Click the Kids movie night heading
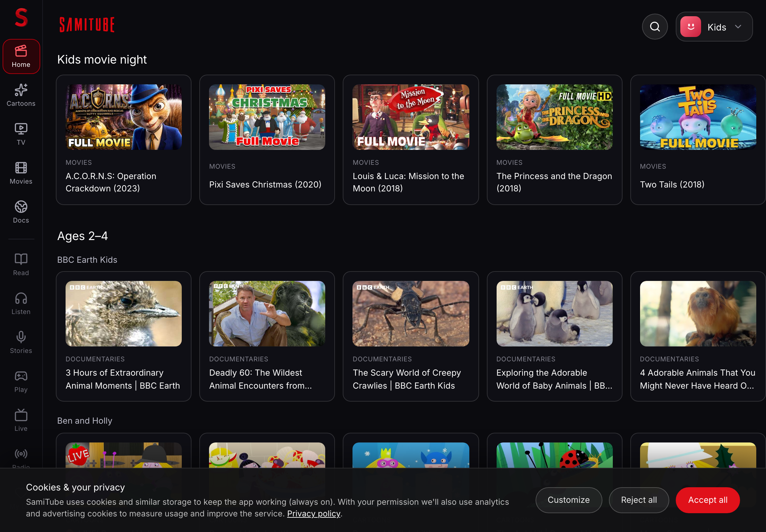 point(102,60)
